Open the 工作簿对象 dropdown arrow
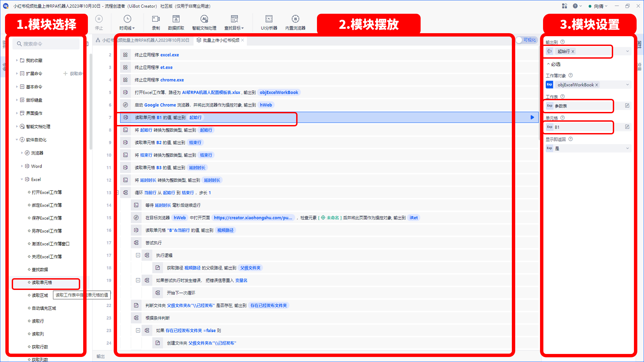Screen dimensions: 644x362 [x=628, y=85]
